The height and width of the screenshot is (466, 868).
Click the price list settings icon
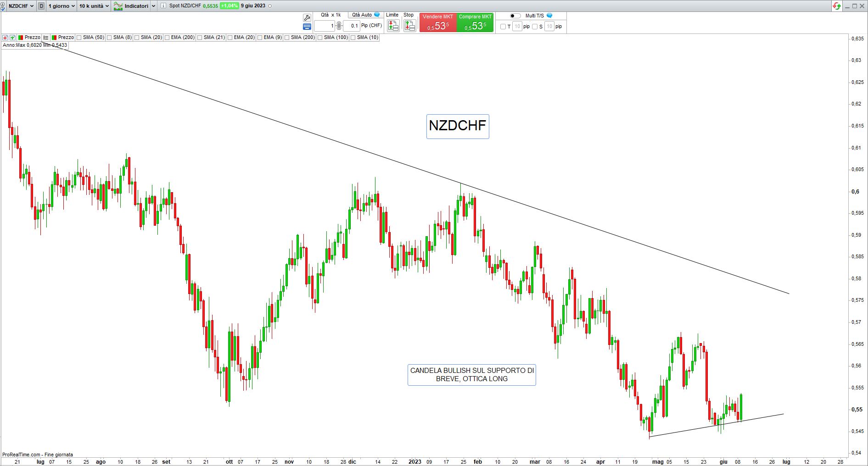46,38
